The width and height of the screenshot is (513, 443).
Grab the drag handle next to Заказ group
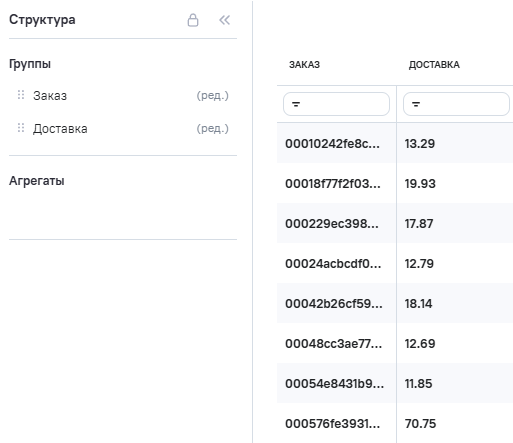point(21,95)
